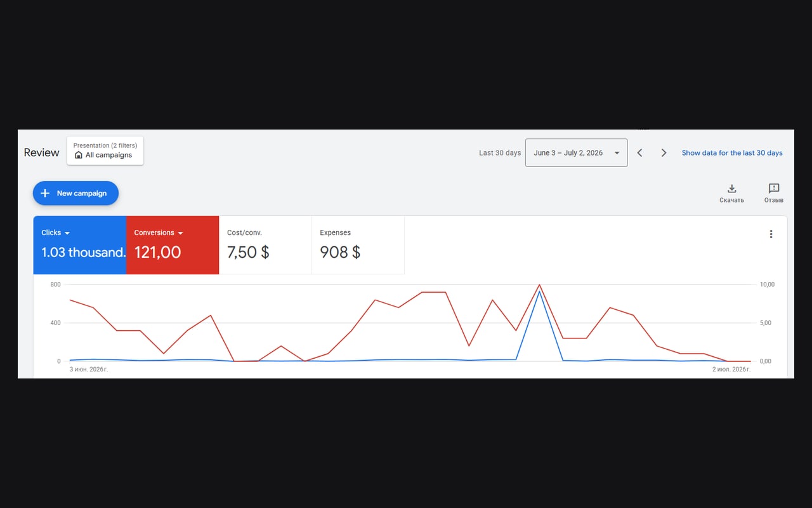Expand the Conversions metric dropdown arrow
The height and width of the screenshot is (508, 812).
click(180, 233)
